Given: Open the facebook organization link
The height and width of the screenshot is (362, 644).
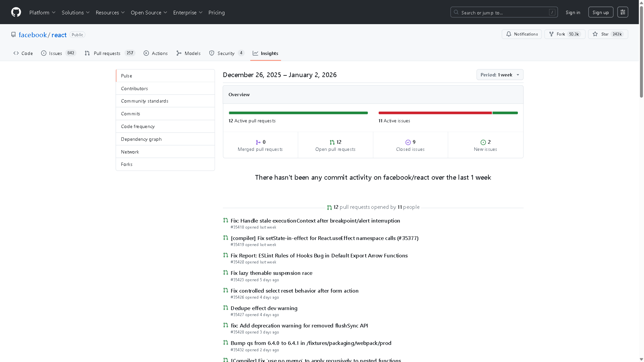Looking at the screenshot, I should (33, 35).
